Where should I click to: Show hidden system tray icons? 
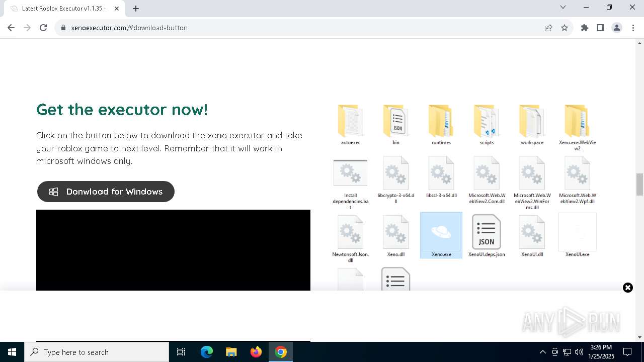pyautogui.click(x=542, y=352)
